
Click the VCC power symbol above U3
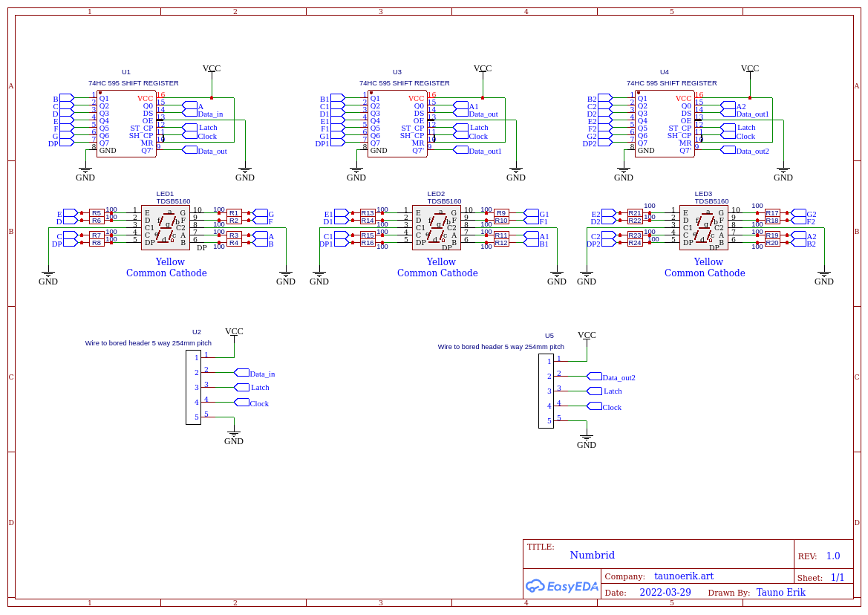483,69
